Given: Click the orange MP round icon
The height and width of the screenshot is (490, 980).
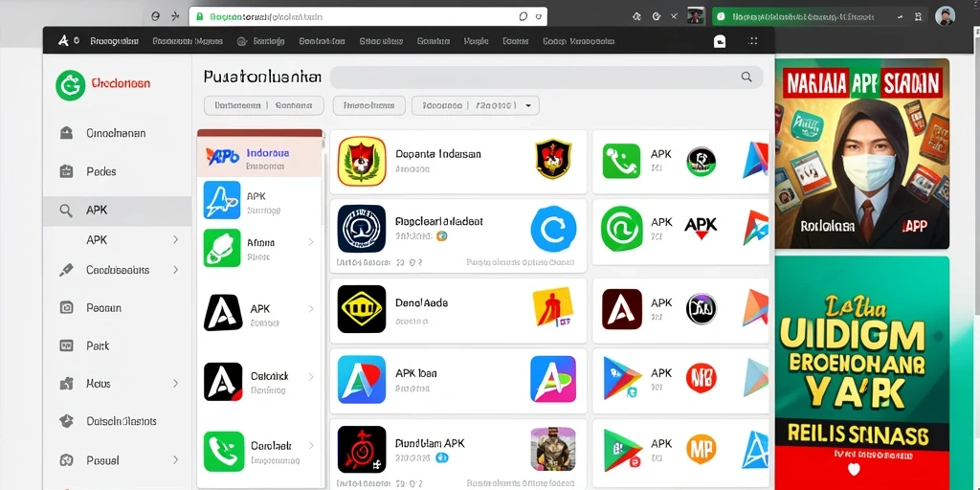Looking at the screenshot, I should (x=701, y=448).
